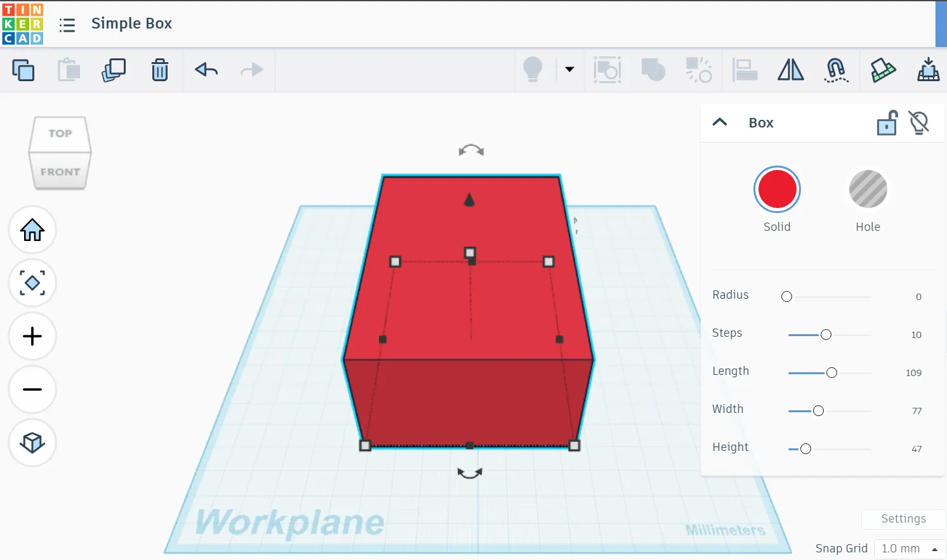The height and width of the screenshot is (560, 947).
Task: Toggle the lock editing padlock
Action: click(x=887, y=123)
